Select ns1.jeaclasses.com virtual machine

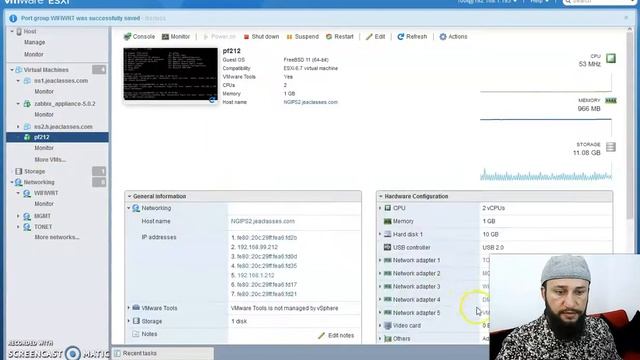[x=61, y=81]
